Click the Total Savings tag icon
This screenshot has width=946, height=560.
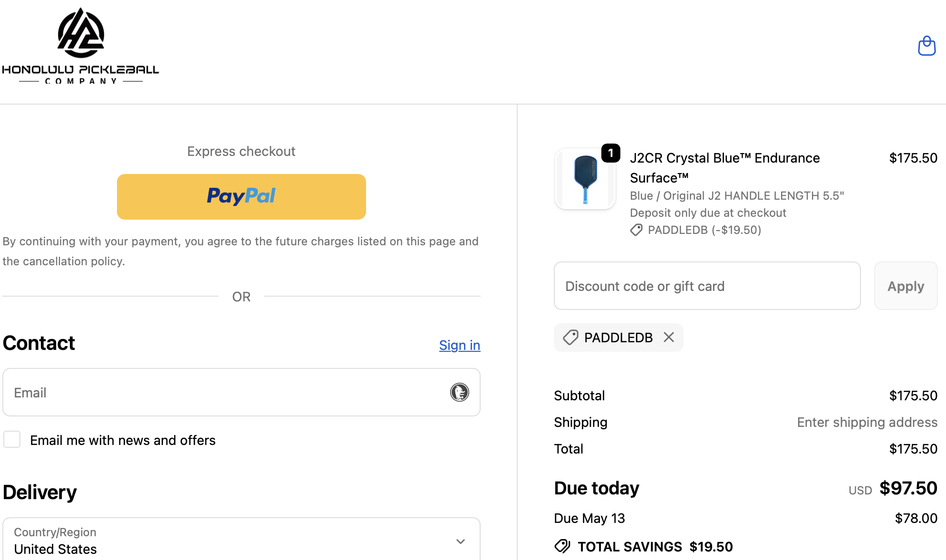(x=562, y=546)
